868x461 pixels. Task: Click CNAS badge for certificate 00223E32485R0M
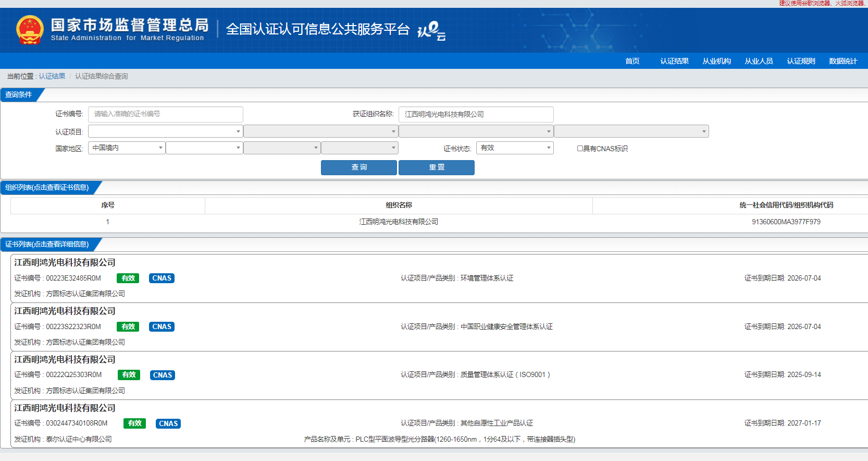click(x=162, y=278)
